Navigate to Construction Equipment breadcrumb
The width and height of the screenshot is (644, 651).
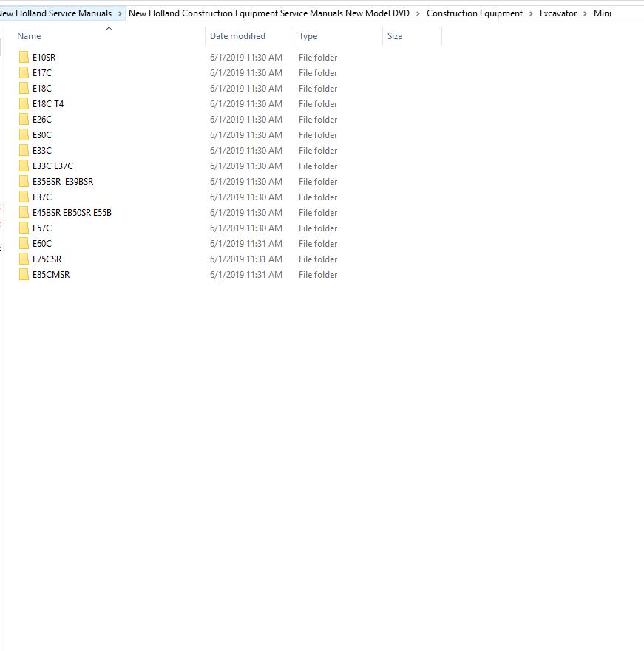[x=475, y=13]
